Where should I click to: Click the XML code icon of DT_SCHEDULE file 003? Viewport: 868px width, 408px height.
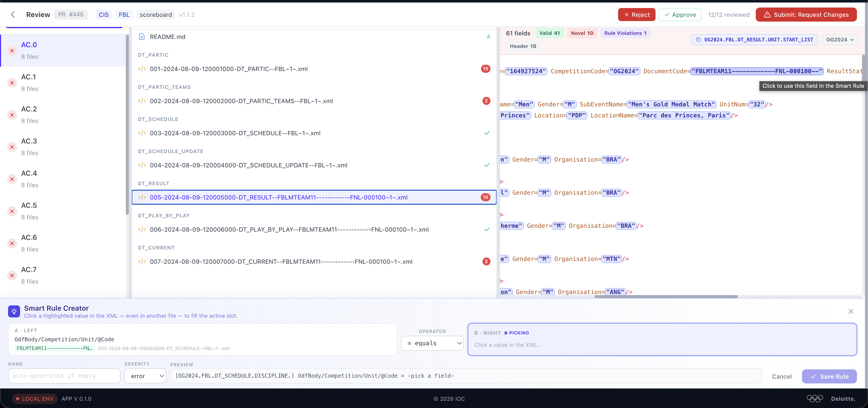(x=142, y=133)
